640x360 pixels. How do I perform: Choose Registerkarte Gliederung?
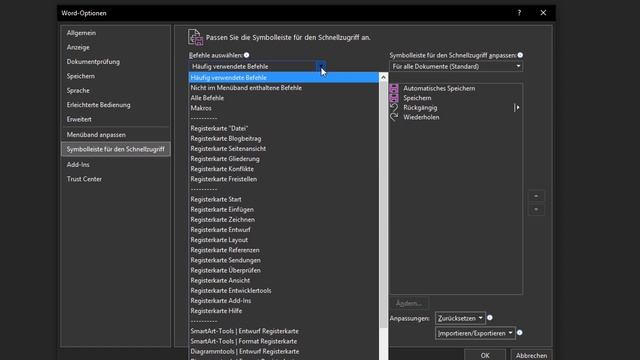pos(284,159)
